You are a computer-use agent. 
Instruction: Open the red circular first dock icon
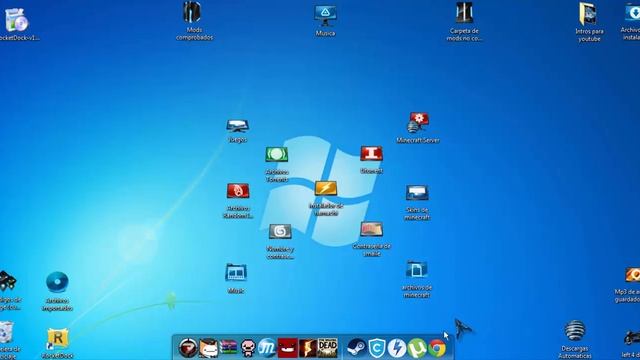[188, 348]
